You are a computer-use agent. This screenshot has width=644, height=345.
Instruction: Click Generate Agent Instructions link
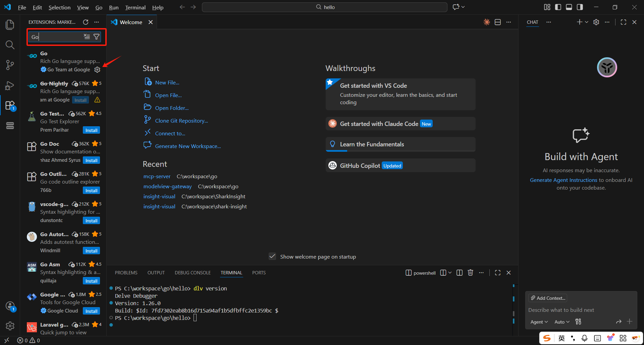click(x=563, y=180)
